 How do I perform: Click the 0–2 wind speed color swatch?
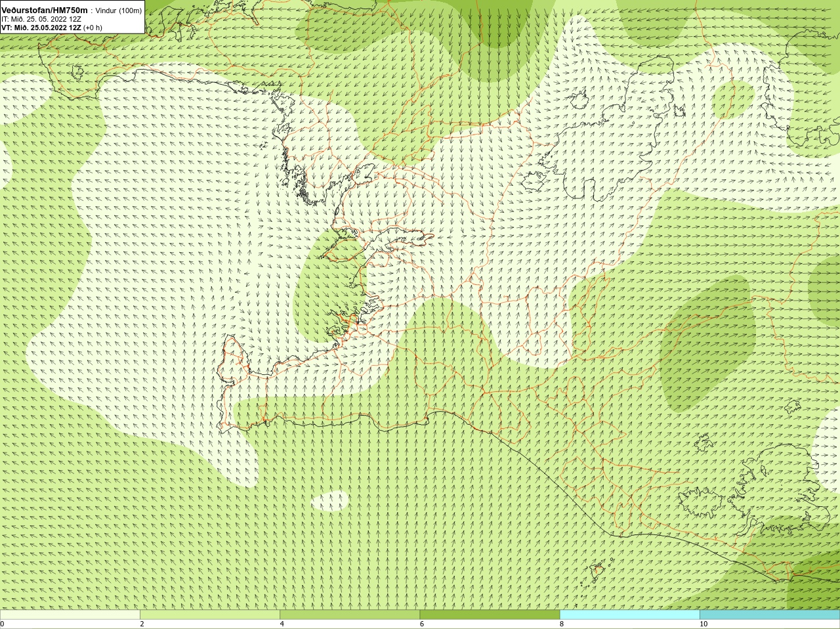click(70, 615)
